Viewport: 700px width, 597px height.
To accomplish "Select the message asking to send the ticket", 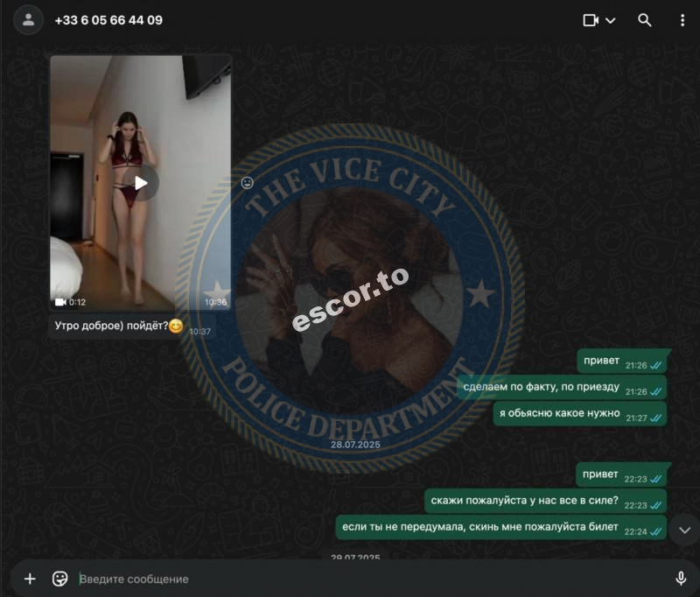I will point(501,527).
